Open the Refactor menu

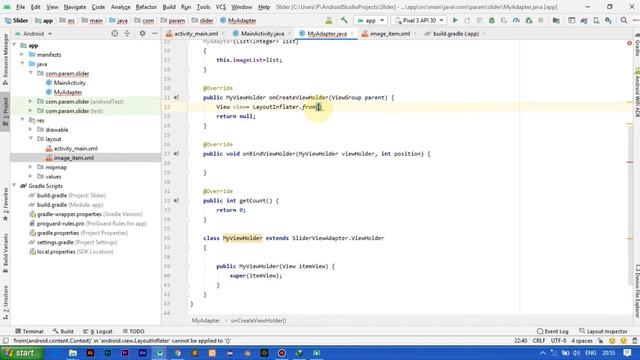point(146,7)
